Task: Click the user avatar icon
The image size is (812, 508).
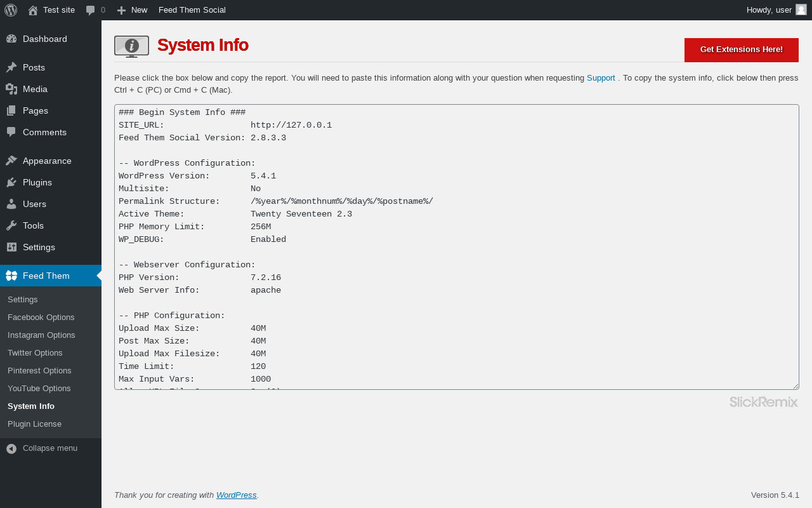Action: tap(801, 10)
